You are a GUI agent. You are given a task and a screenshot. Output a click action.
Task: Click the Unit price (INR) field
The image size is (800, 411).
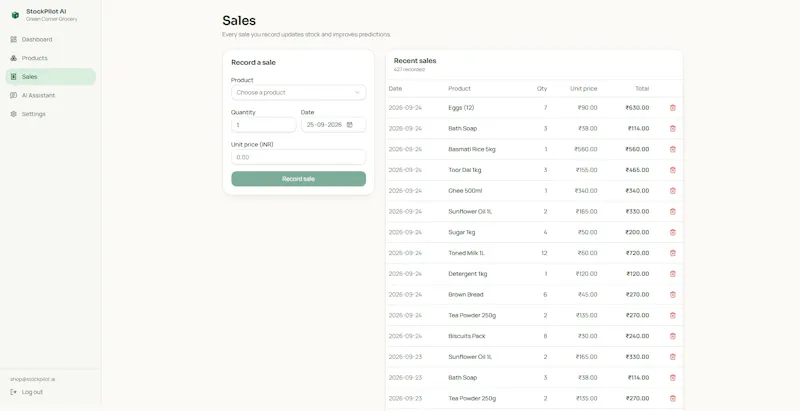click(298, 157)
